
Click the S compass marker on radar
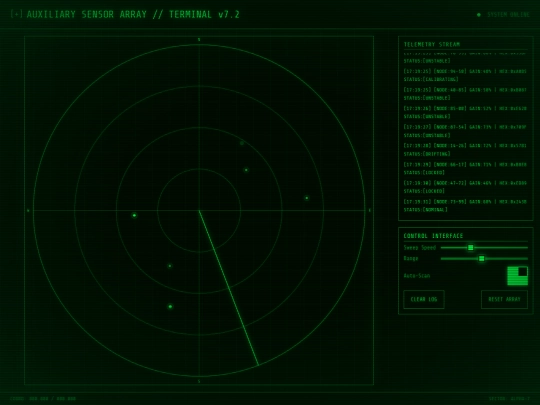(199, 381)
